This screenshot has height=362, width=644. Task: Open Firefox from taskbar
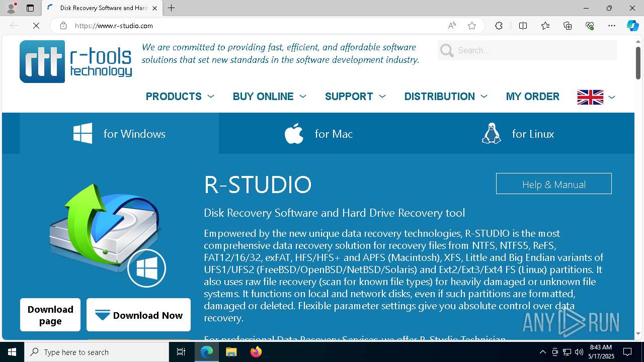pos(256,352)
